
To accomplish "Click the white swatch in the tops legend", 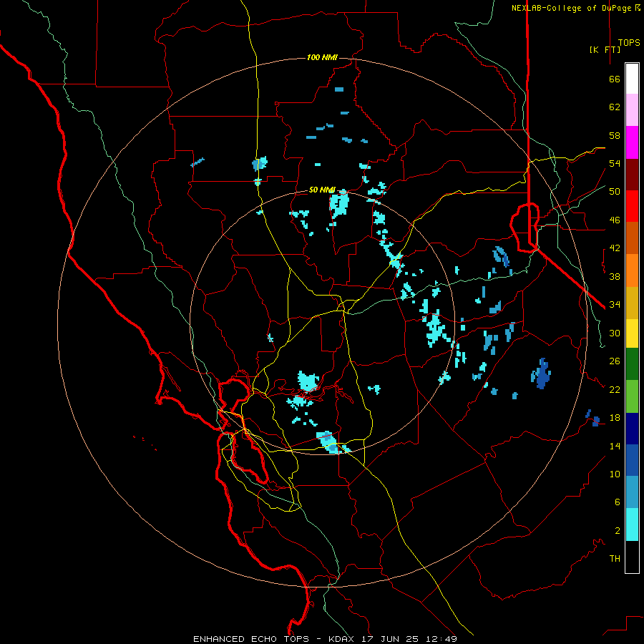I will (632, 79).
